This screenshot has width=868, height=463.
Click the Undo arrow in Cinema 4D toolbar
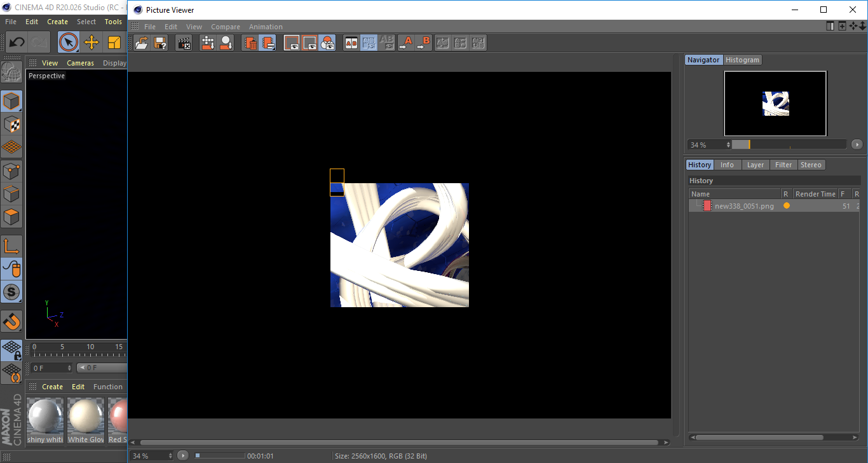click(17, 43)
